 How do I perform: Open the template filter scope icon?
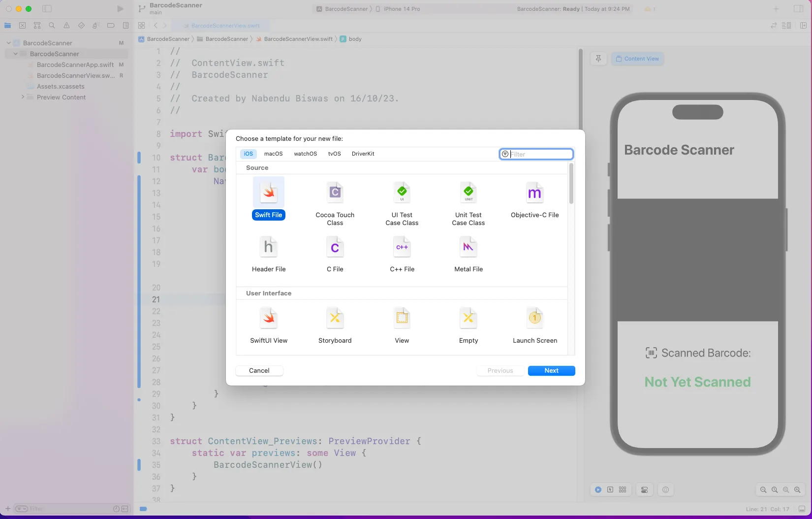[505, 154]
